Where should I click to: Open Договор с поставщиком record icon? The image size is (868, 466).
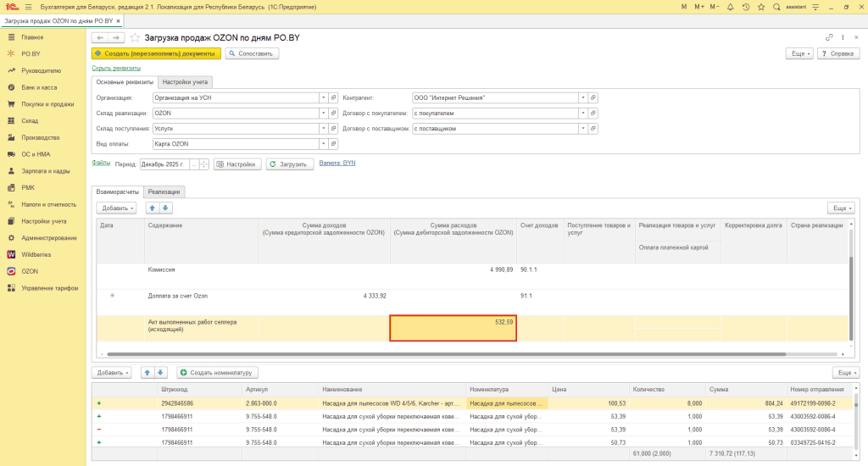(593, 129)
